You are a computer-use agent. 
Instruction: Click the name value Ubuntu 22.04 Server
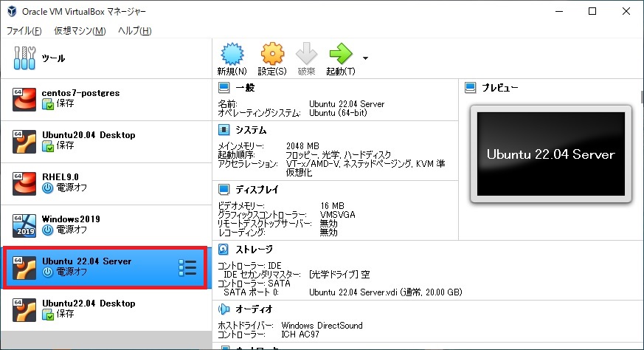[347, 104]
